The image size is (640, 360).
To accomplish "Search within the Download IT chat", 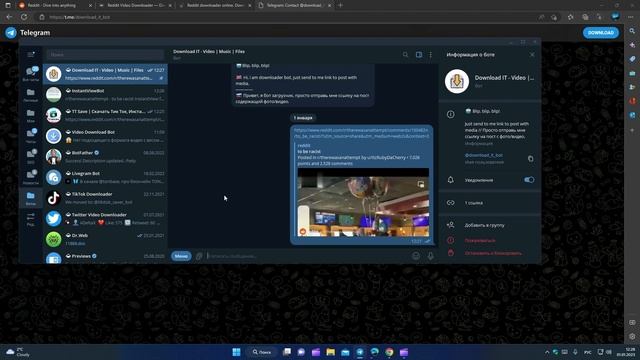I will (405, 54).
